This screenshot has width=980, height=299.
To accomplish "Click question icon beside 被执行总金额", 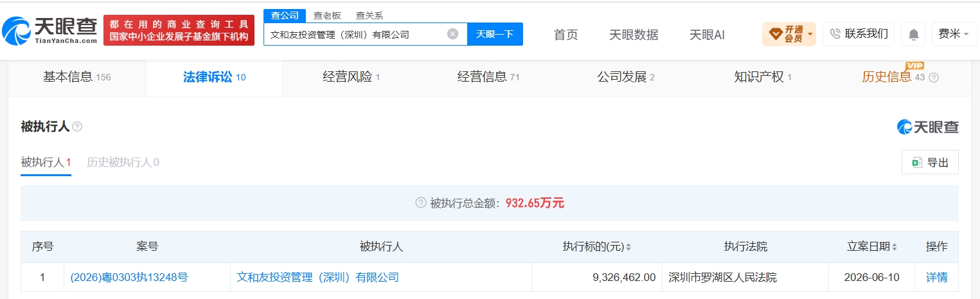I will click(x=421, y=203).
